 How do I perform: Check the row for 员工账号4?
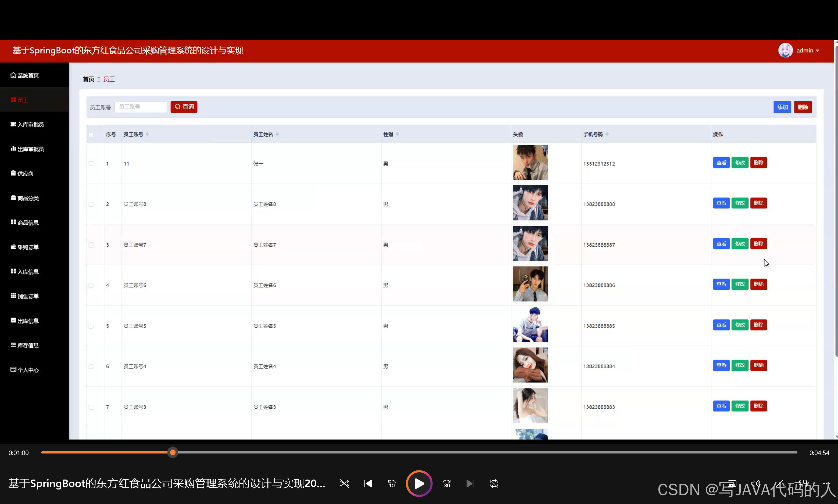91,366
